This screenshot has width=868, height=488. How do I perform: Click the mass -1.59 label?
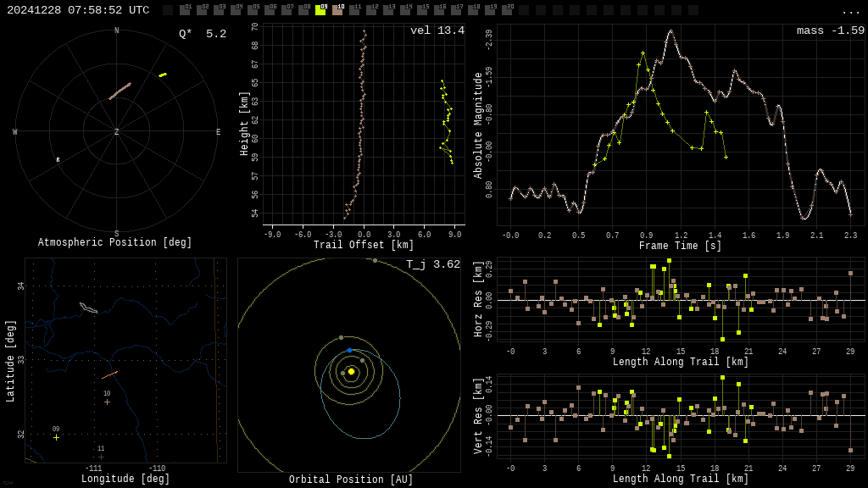click(830, 30)
